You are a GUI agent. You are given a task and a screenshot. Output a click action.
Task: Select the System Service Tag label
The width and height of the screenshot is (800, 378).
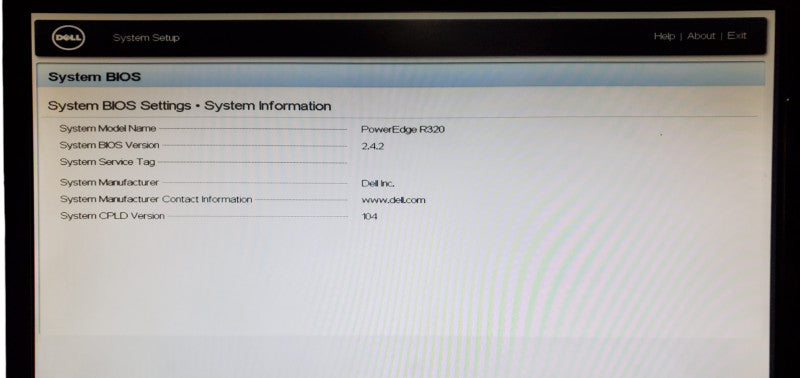107,162
